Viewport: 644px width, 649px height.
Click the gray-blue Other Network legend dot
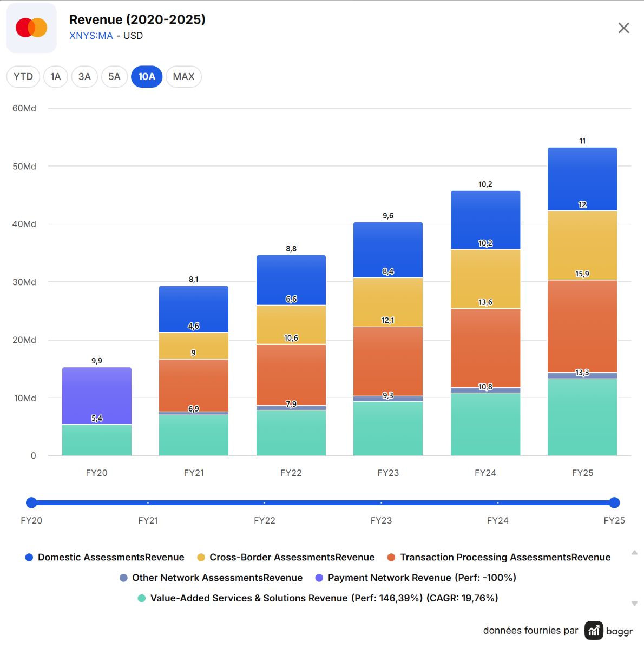click(123, 578)
